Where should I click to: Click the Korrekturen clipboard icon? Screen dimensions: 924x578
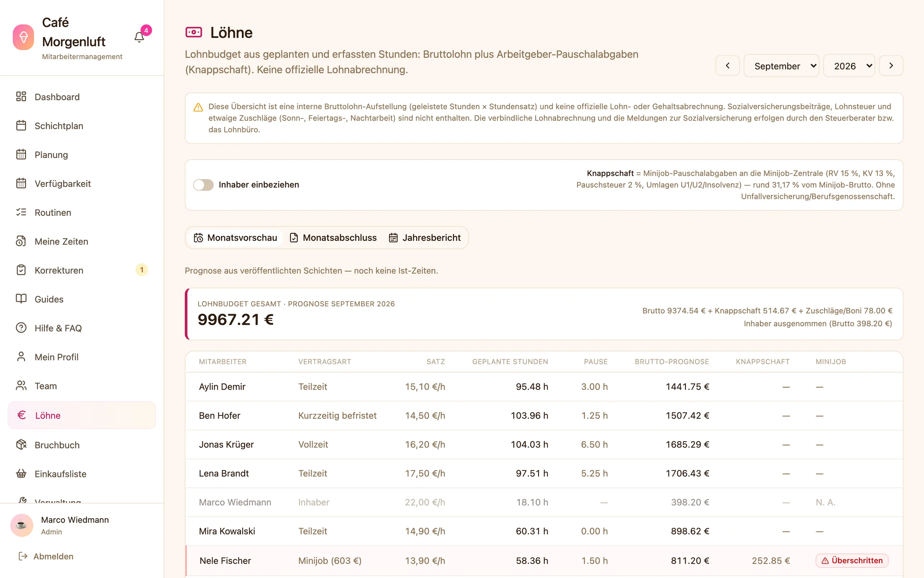point(21,270)
